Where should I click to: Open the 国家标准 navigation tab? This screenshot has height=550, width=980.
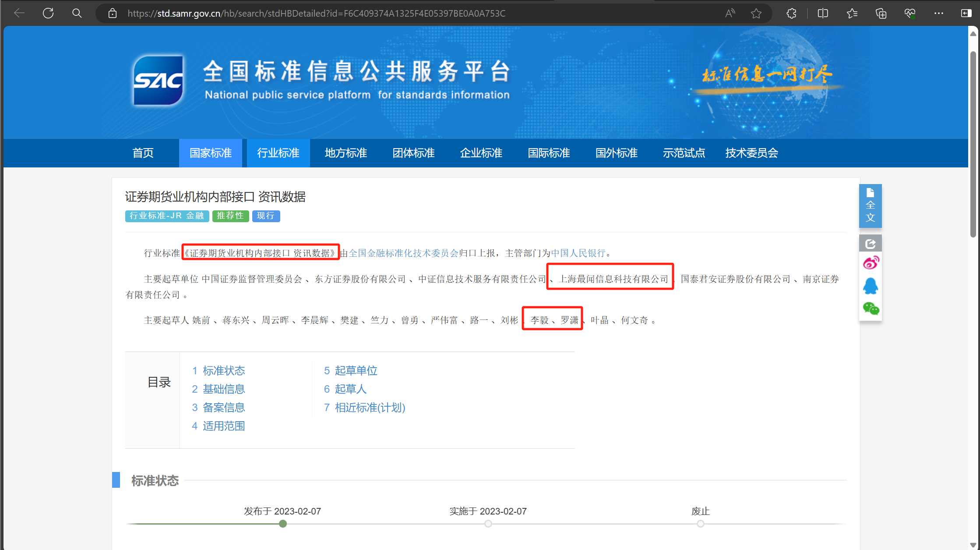coord(211,153)
